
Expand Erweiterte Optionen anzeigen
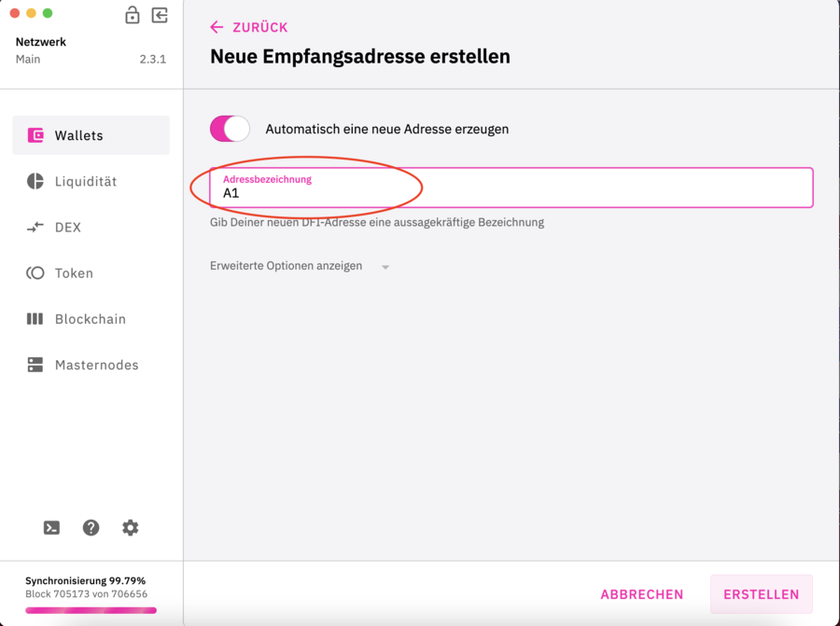coord(287,266)
